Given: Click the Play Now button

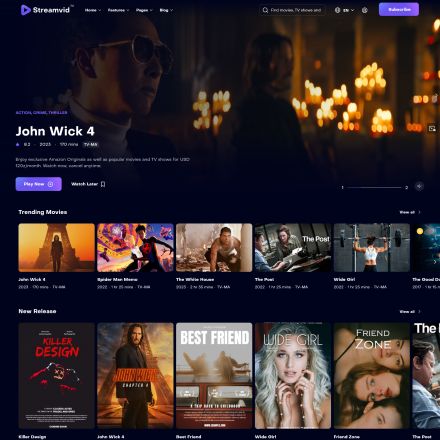Looking at the screenshot, I should (x=39, y=184).
